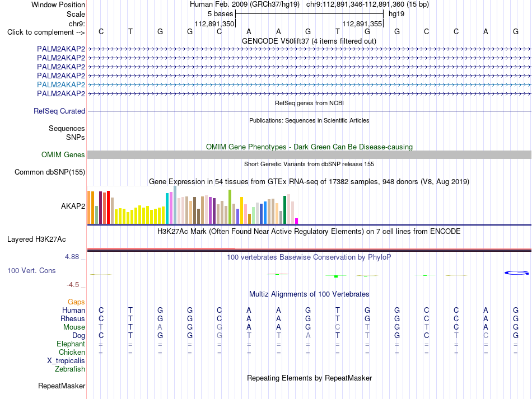Click the 'Click to complement -->' label

tap(46, 32)
